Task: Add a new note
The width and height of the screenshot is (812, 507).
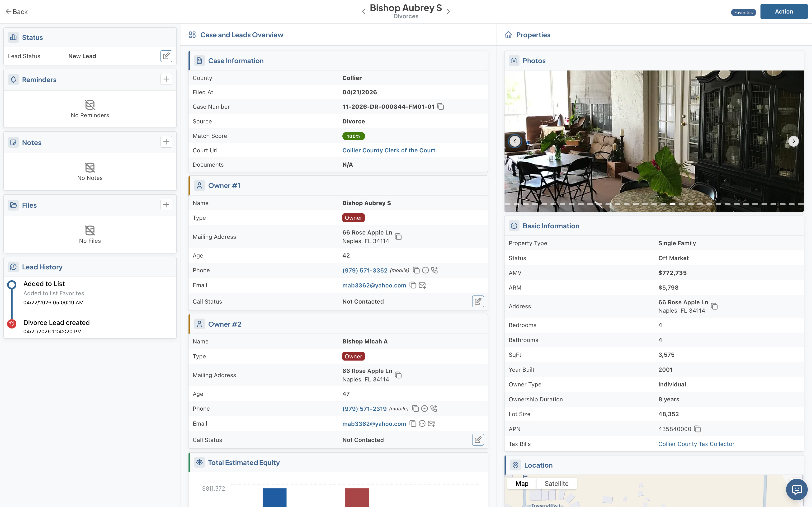Action: [166, 142]
